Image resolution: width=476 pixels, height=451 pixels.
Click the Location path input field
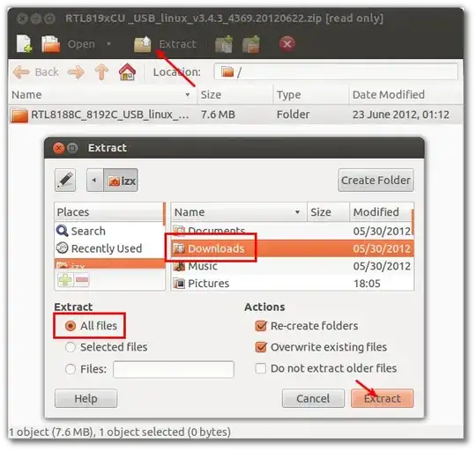(336, 72)
